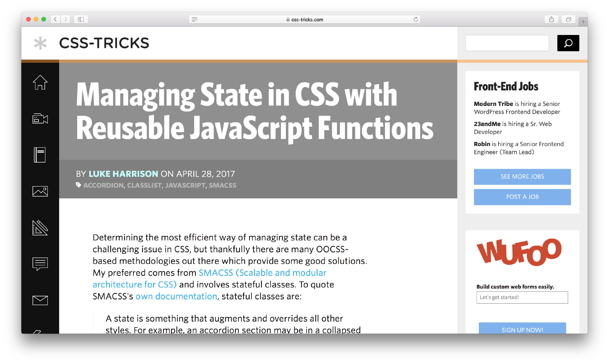Reload the page with refresh icon
The height and width of the screenshot is (364, 609).
(416, 19)
